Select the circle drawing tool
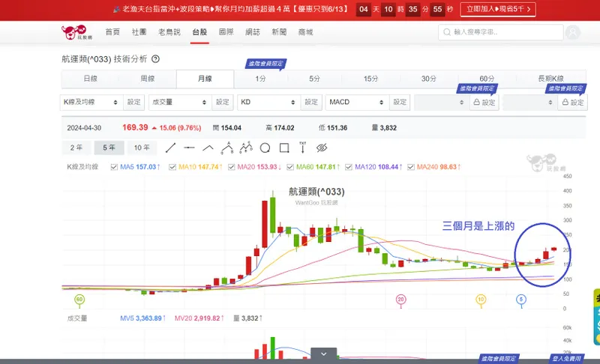This screenshot has width=600, height=364. [x=265, y=148]
